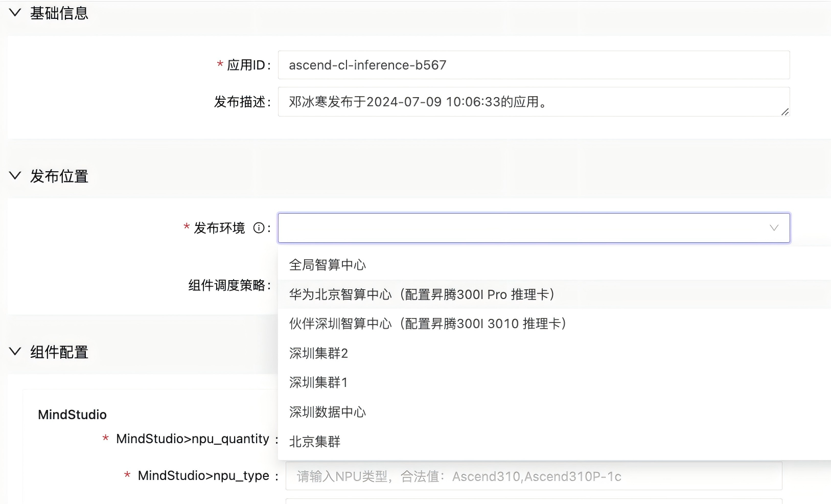Pick 深圳数据中心 from the dropdown
Viewport: 831px width, 504px height.
[328, 412]
